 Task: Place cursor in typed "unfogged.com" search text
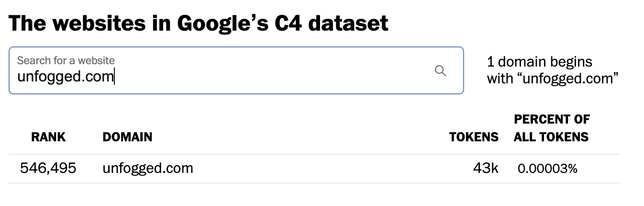[x=65, y=77]
